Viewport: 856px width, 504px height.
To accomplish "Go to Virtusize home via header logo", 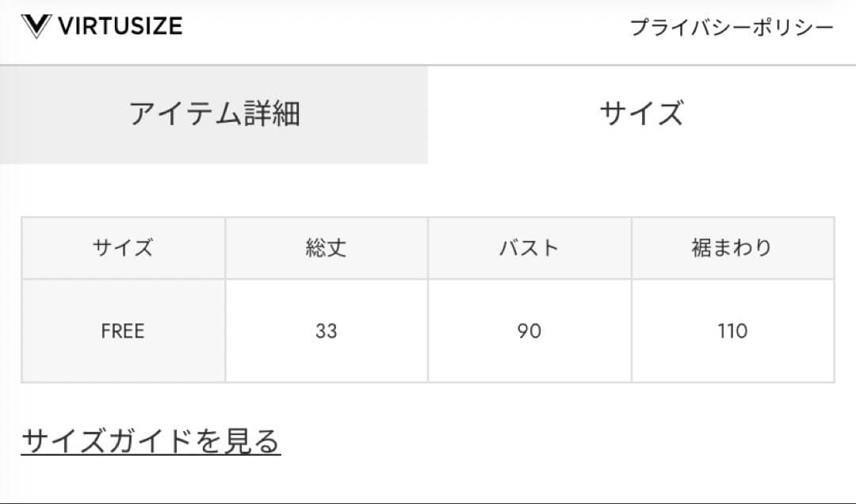I will [x=101, y=26].
